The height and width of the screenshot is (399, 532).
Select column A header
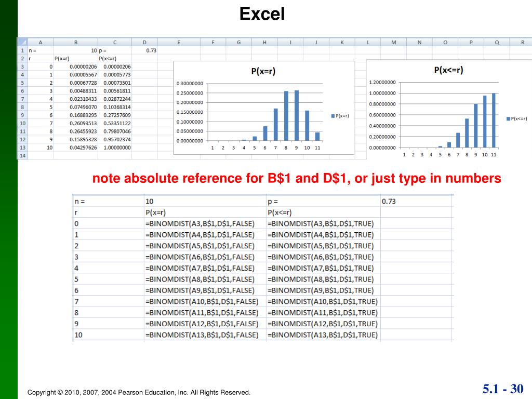[x=41, y=43]
